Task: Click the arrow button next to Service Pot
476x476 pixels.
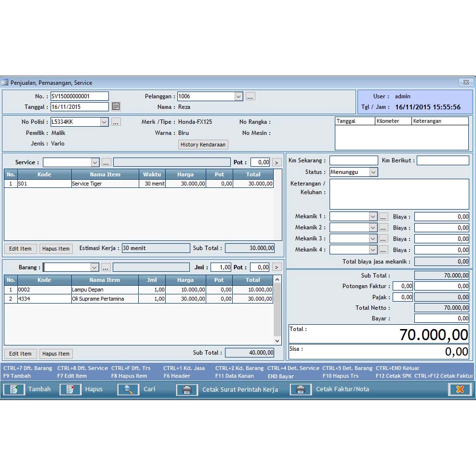Action: 277,162
